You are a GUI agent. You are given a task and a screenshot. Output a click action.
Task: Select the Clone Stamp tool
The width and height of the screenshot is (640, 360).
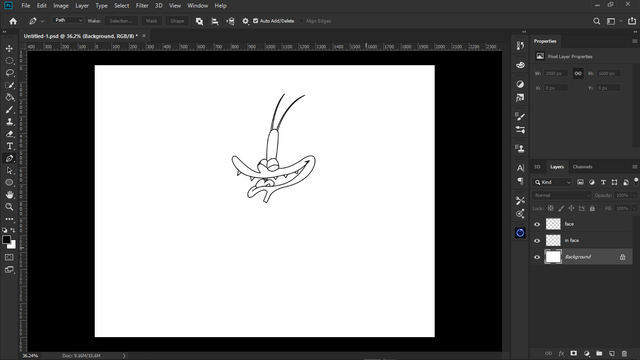9,122
